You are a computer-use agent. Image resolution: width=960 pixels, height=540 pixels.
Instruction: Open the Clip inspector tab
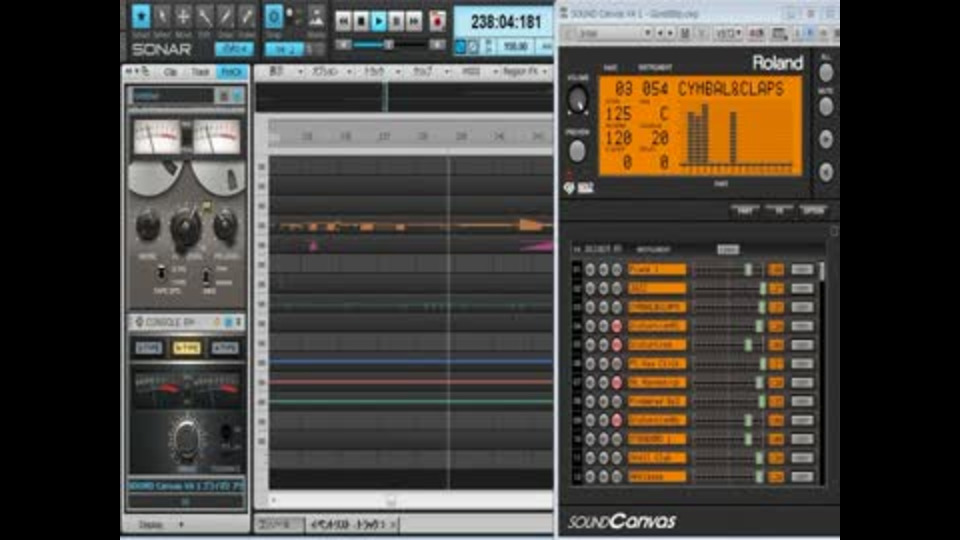tap(170, 72)
